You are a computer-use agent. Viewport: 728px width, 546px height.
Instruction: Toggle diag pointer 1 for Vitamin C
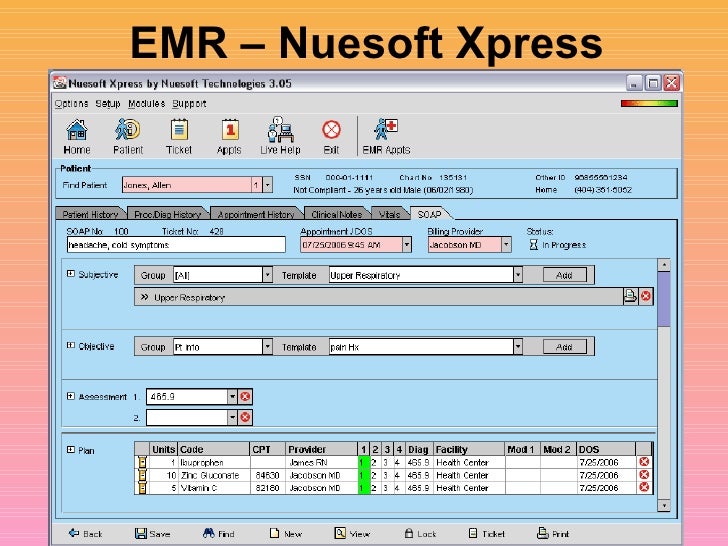[363, 488]
